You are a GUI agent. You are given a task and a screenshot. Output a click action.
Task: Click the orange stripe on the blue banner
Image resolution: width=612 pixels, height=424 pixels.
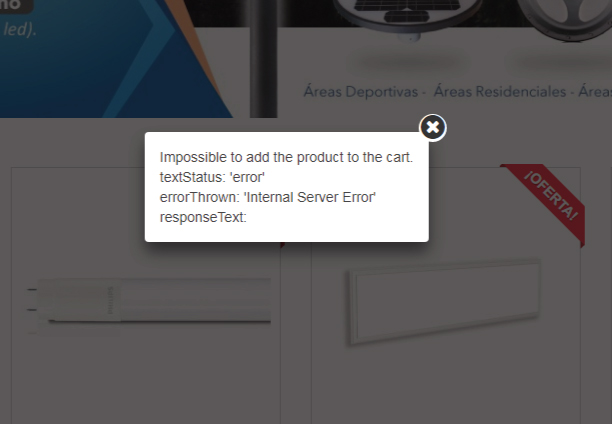[195, 45]
